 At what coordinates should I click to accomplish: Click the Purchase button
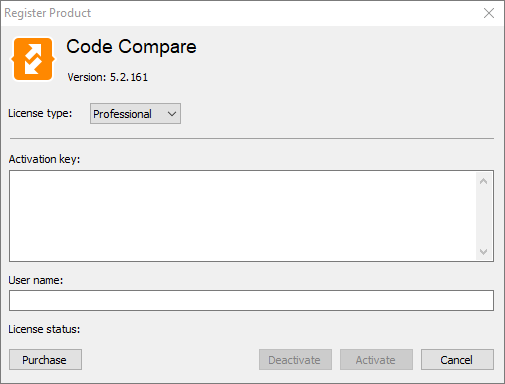pos(45,360)
